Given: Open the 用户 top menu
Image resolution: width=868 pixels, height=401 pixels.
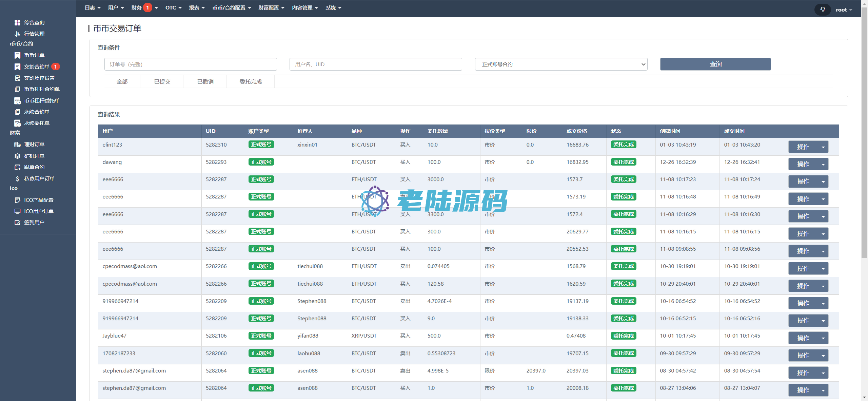Looking at the screenshot, I should tap(116, 8).
